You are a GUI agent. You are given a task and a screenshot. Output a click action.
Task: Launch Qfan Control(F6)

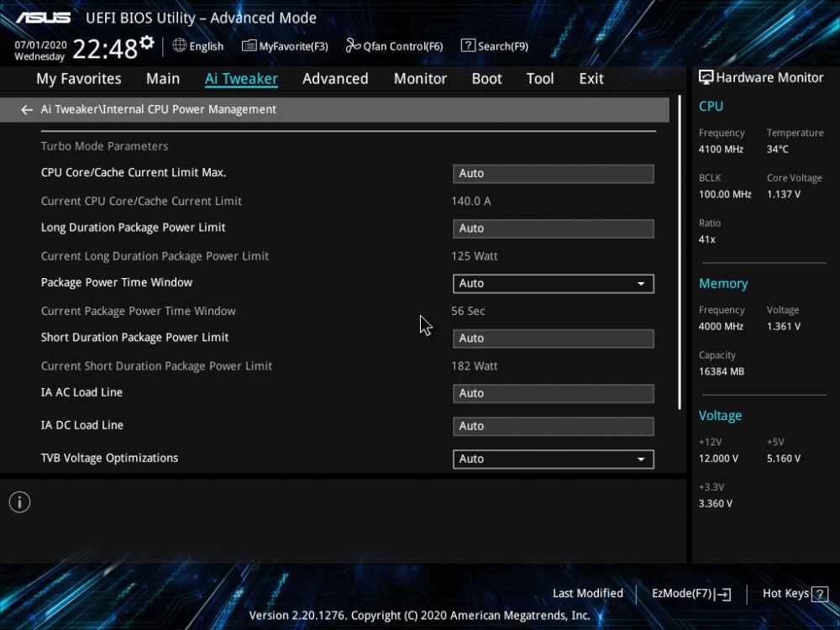click(394, 46)
